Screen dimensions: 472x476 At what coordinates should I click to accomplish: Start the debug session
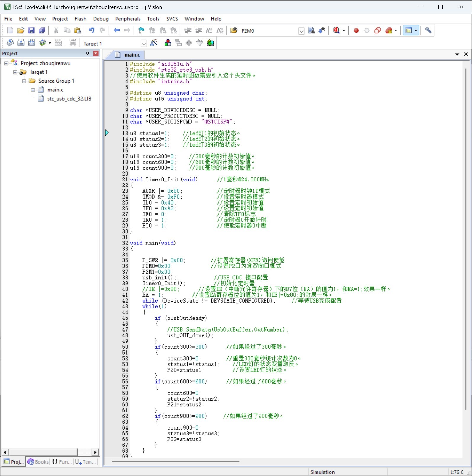336,30
